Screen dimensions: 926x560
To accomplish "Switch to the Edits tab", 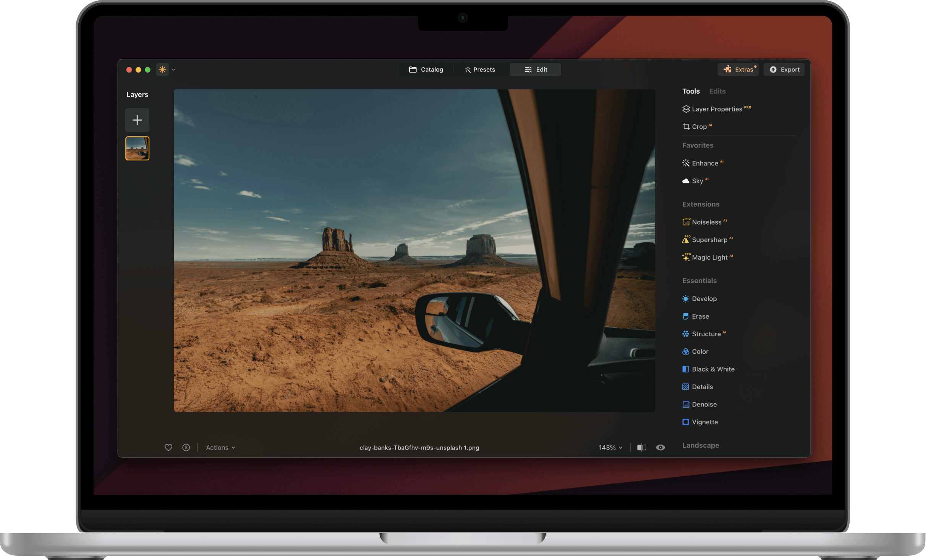I will [x=717, y=91].
